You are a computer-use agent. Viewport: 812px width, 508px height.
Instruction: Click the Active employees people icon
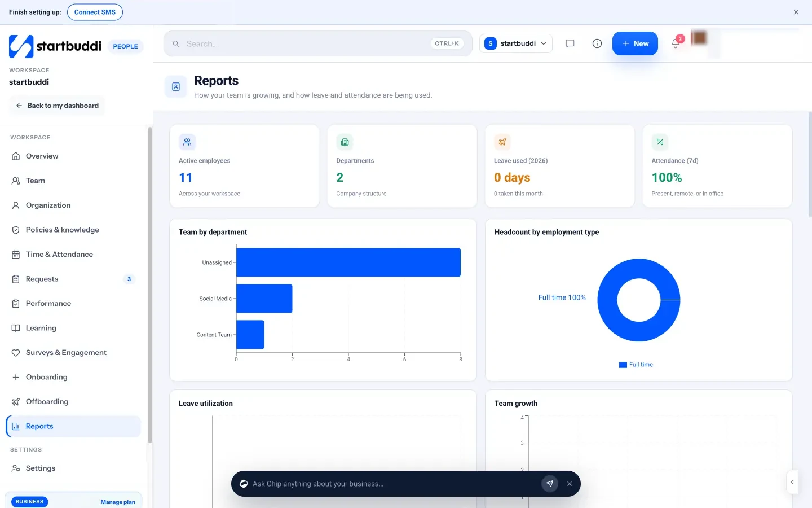pyautogui.click(x=187, y=142)
